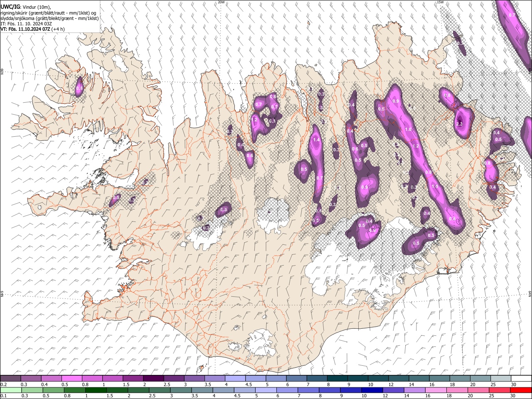Image resolution: width=532 pixels, height=399 pixels.
Task: Click the 'slydda/snjókoma' legend description line
Action: pyautogui.click(x=49, y=18)
